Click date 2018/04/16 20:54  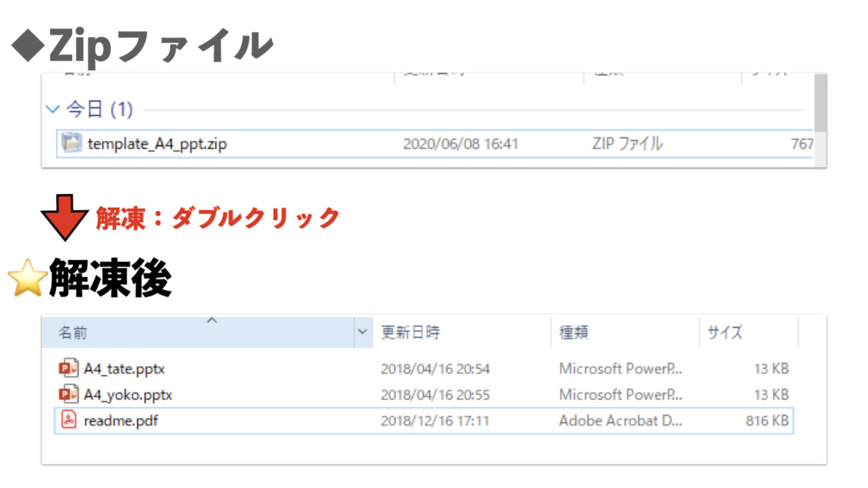(x=435, y=369)
